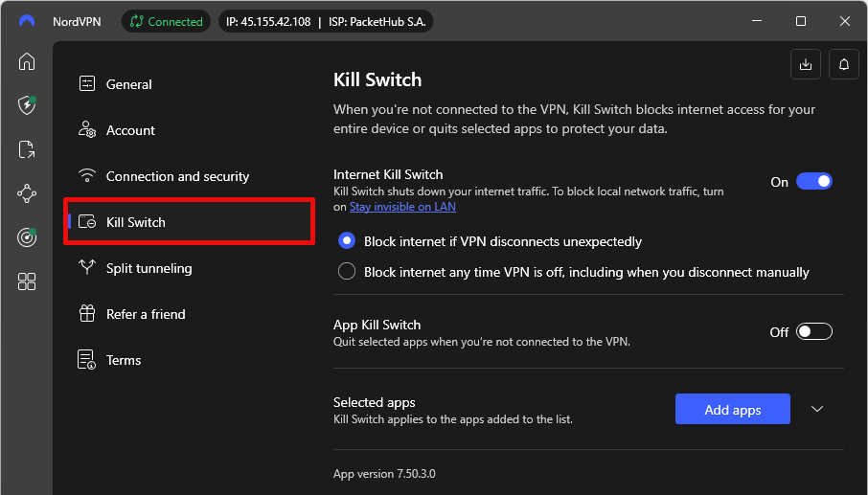This screenshot has height=495, width=868.
Task: Click the IP and ISP info pill
Action: (326, 22)
